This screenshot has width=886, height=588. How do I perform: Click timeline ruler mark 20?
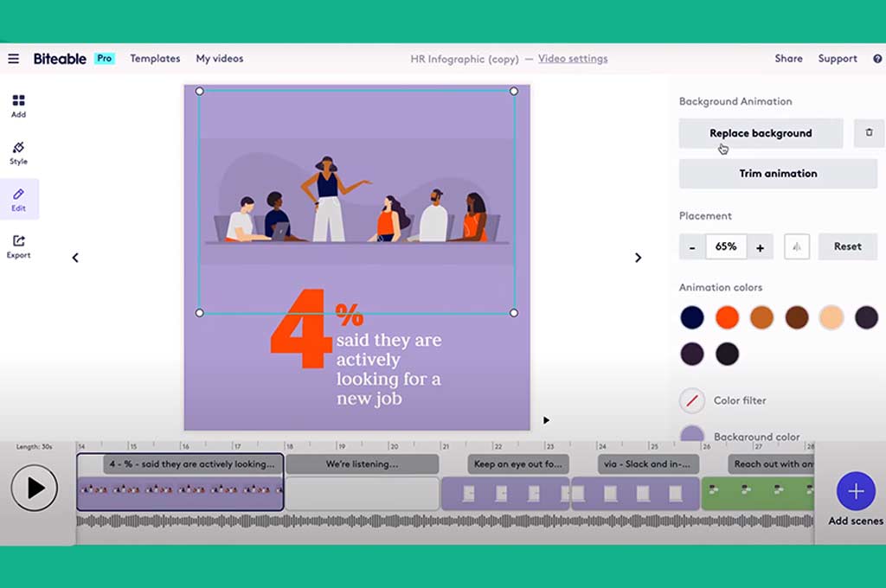tap(394, 446)
